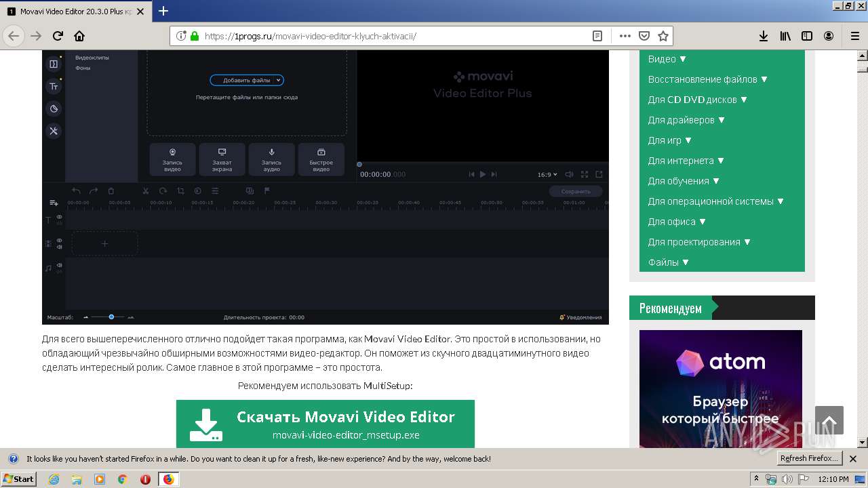Show Firefox sidebars
Viewport: 868px width, 488px height.
pyautogui.click(x=807, y=36)
